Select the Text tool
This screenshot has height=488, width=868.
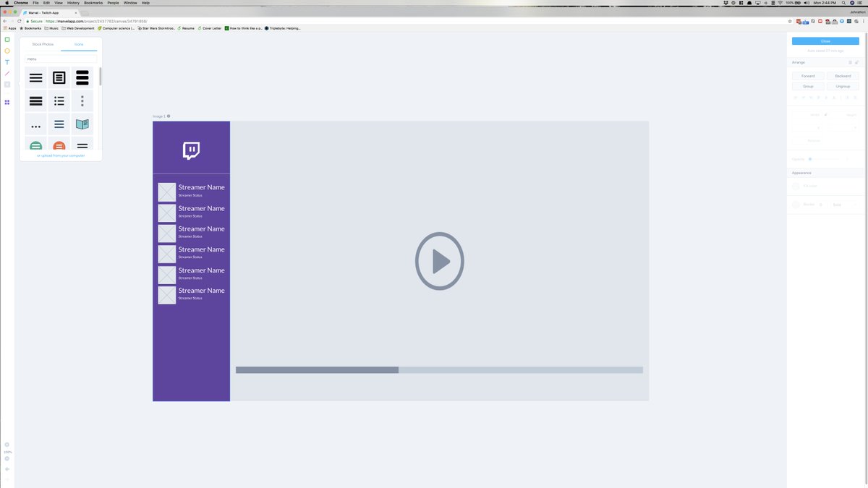7,62
